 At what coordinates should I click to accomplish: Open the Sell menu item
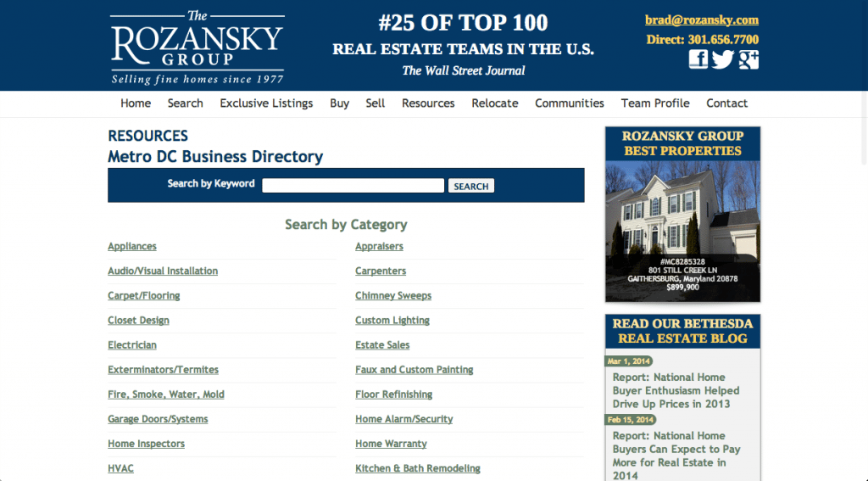coord(375,103)
